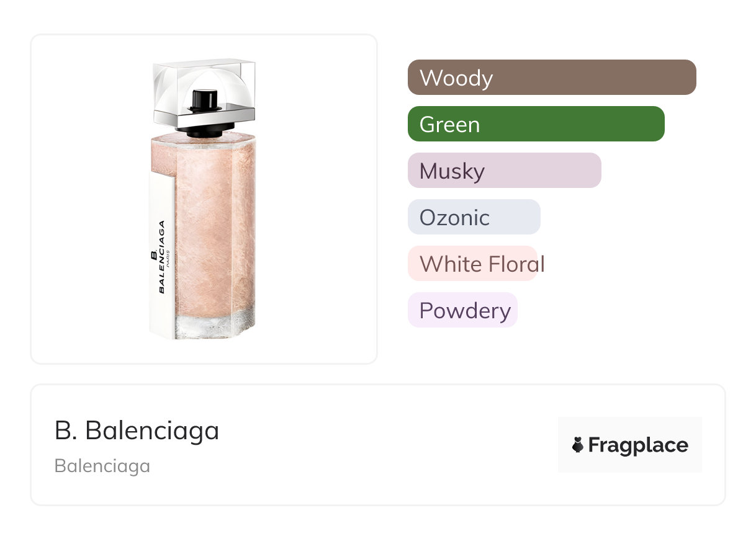The width and height of the screenshot is (756, 536).
Task: Choose the Ozonic accord tag
Action: pos(474,217)
